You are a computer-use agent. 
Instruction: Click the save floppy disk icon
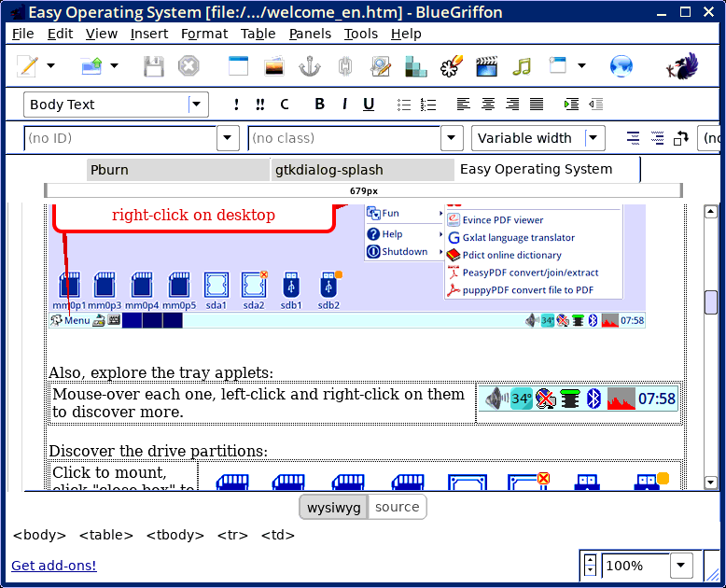[154, 66]
